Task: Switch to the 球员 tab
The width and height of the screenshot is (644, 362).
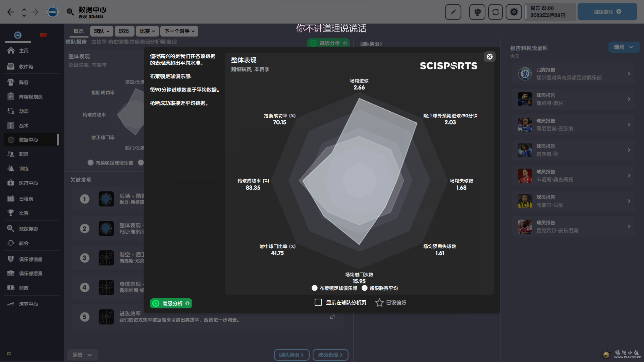Action: (124, 31)
